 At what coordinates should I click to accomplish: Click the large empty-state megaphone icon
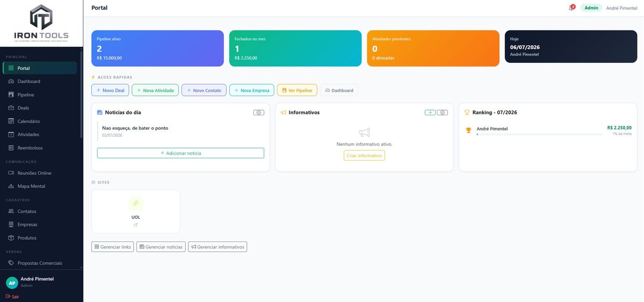(x=364, y=132)
